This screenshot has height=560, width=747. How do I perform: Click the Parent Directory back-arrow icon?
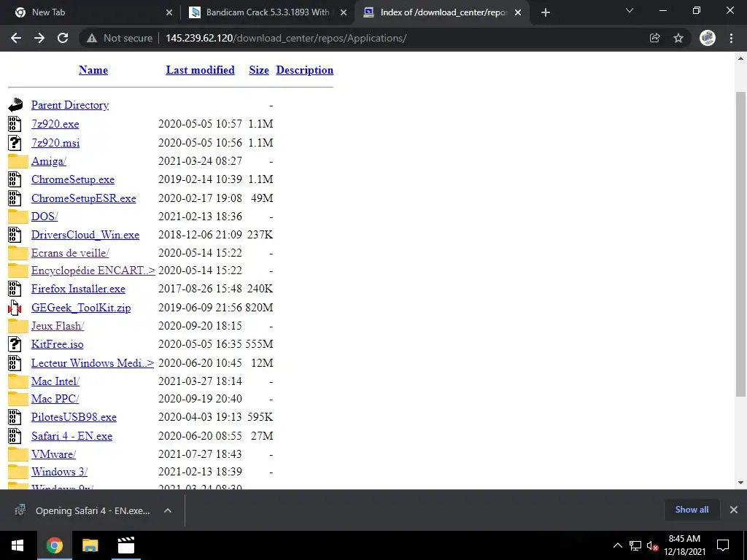[15, 105]
